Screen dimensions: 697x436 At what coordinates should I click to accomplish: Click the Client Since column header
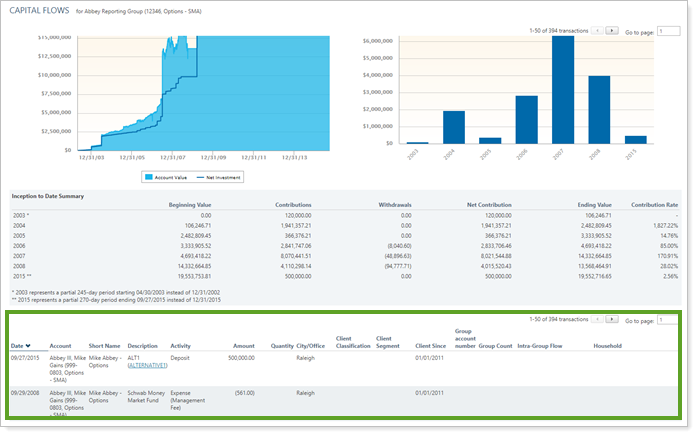point(430,346)
